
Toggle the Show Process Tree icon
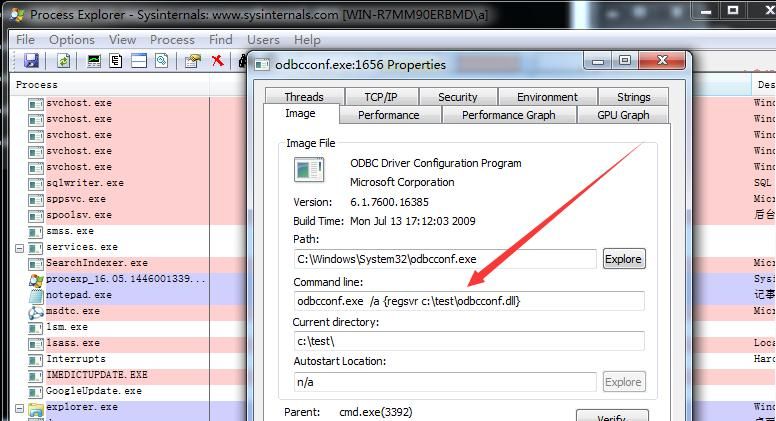(116, 61)
